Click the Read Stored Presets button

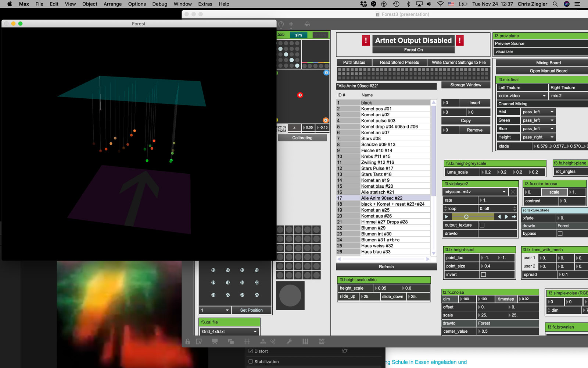coord(399,63)
